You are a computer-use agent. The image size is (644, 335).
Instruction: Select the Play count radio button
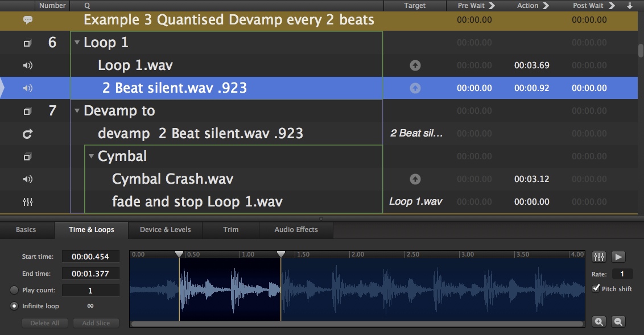tap(14, 290)
